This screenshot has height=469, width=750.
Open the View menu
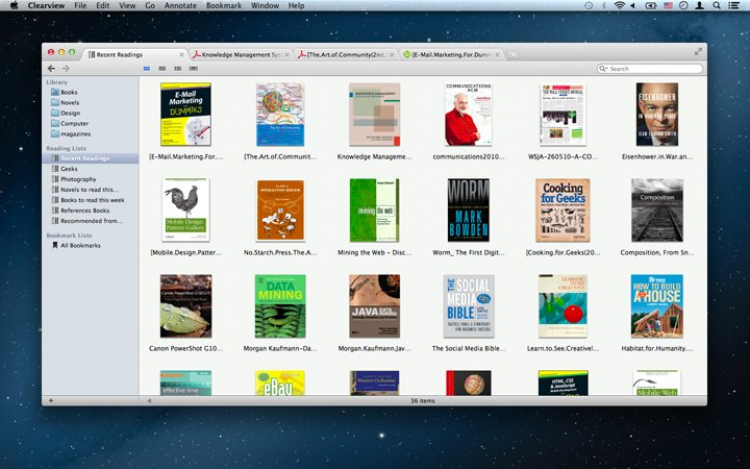click(127, 6)
